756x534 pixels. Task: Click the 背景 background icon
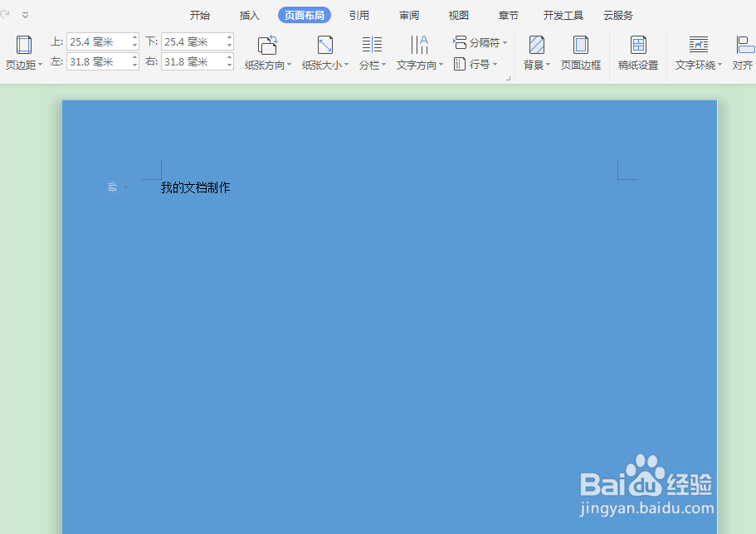click(537, 45)
